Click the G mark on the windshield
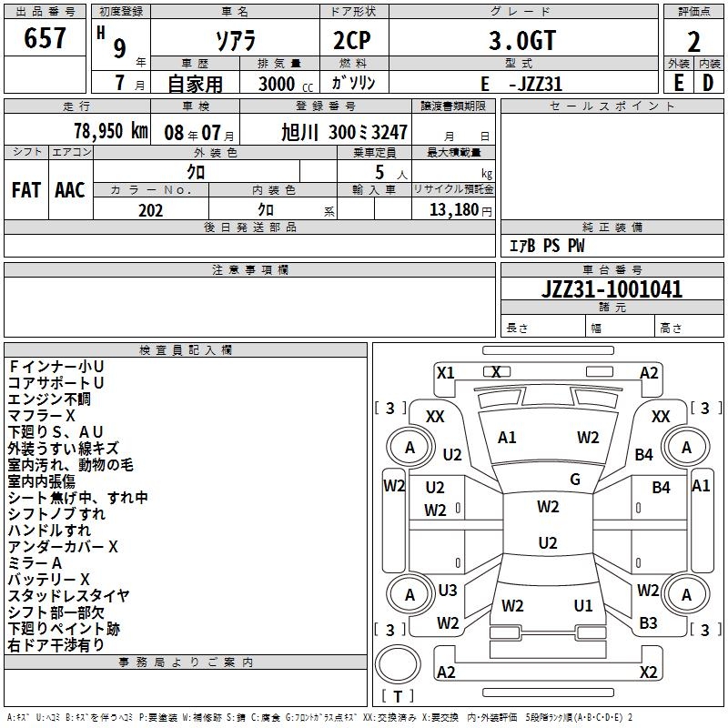 tap(574, 480)
